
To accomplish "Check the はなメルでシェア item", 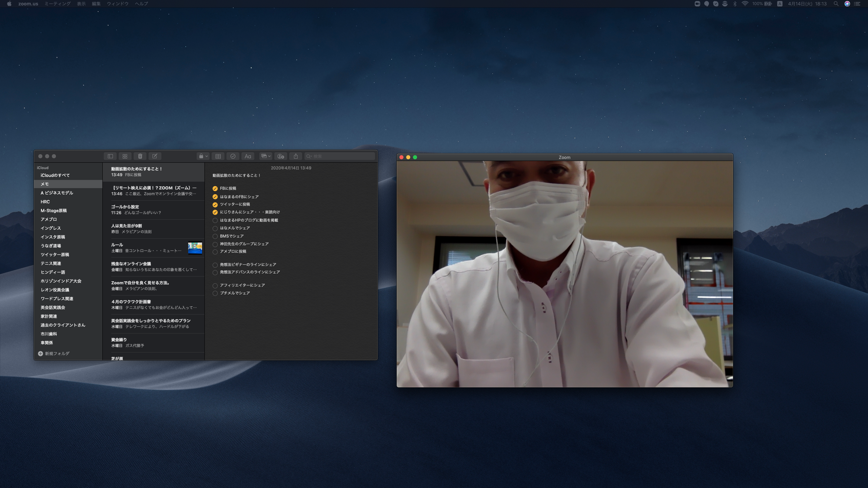I will coord(215,228).
